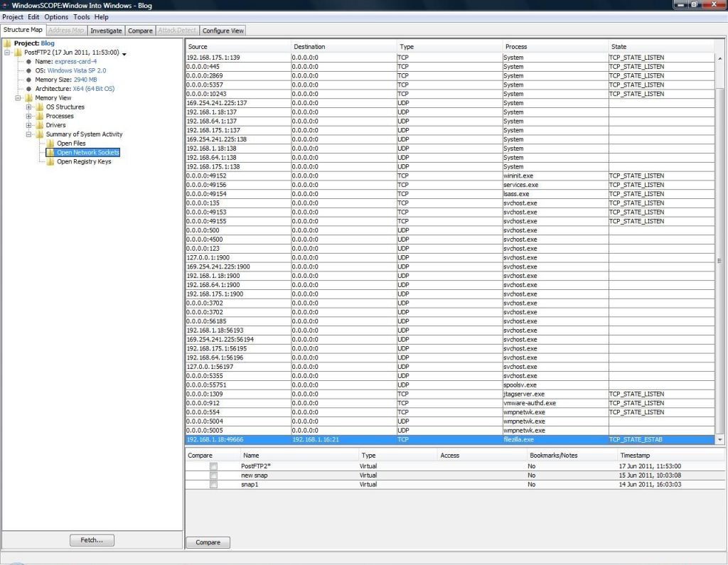Sort sockets by the Source column header

(238, 47)
